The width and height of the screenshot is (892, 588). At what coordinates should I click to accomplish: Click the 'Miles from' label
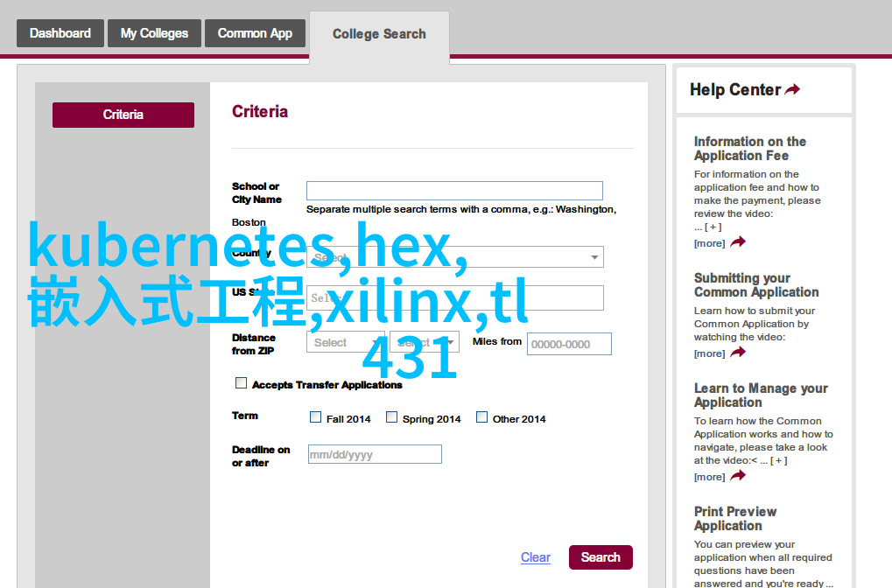pos(497,341)
